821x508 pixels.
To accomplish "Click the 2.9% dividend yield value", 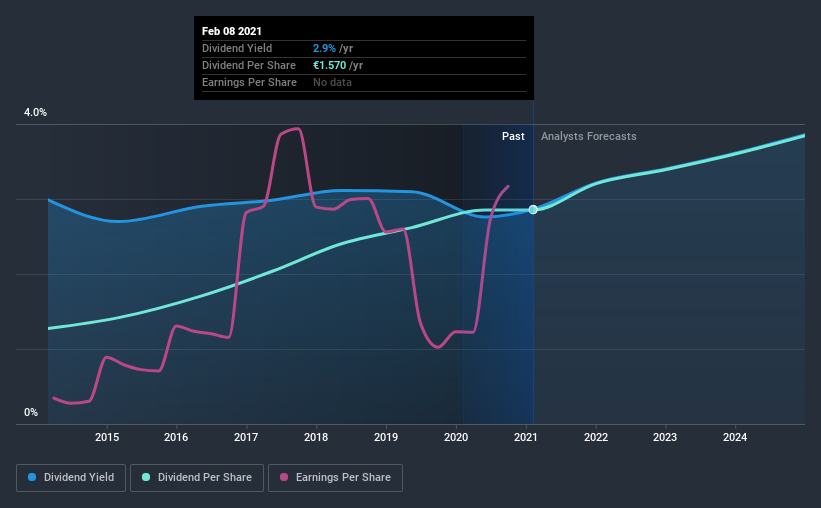I will 324,48.
